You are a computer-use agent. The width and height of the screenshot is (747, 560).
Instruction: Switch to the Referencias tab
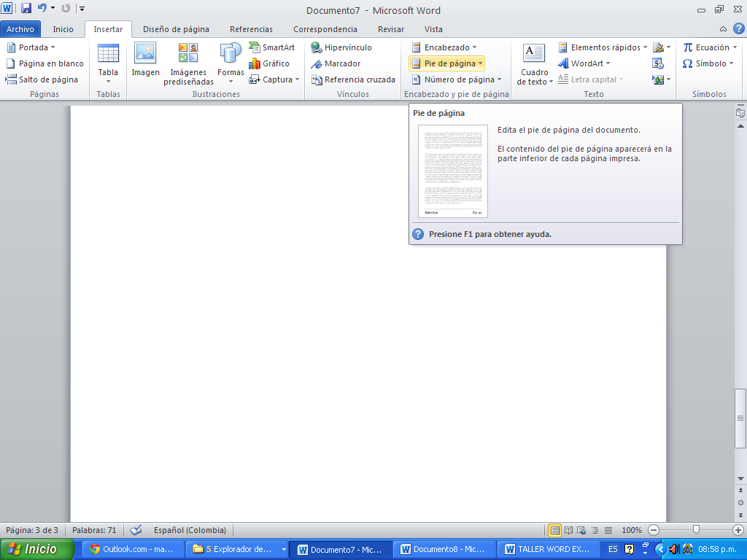coord(251,29)
